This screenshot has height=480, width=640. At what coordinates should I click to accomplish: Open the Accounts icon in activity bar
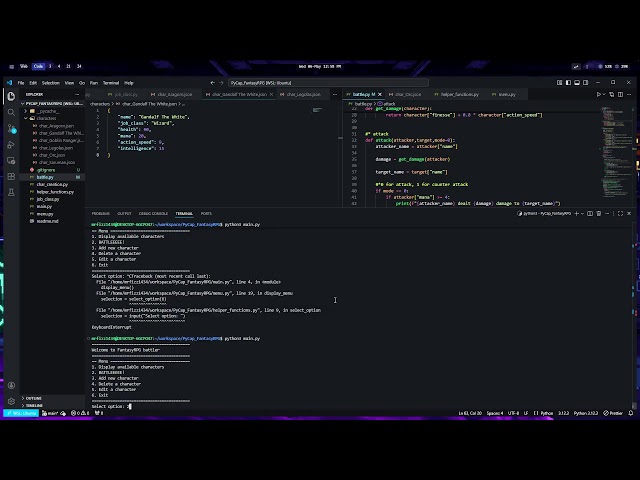pyautogui.click(x=11, y=385)
